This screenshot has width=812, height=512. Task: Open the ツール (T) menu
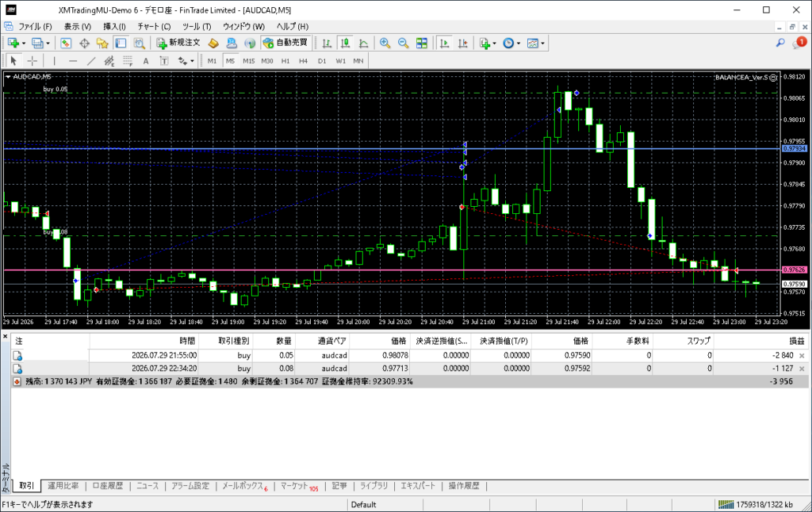tap(197, 26)
